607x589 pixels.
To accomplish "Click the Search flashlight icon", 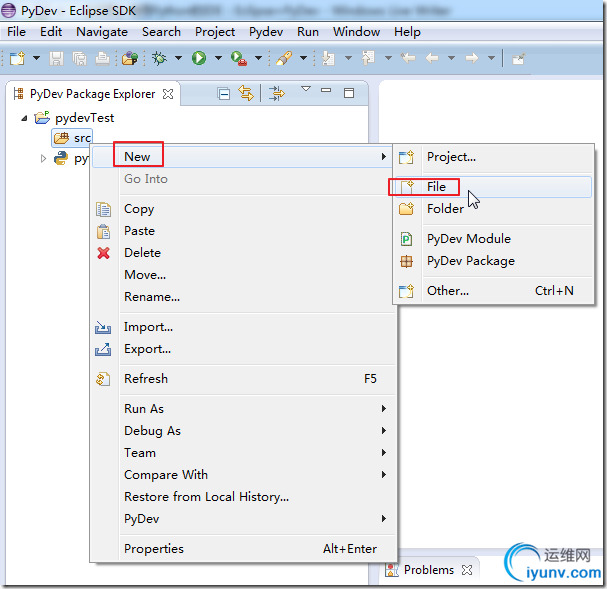I will click(x=284, y=58).
